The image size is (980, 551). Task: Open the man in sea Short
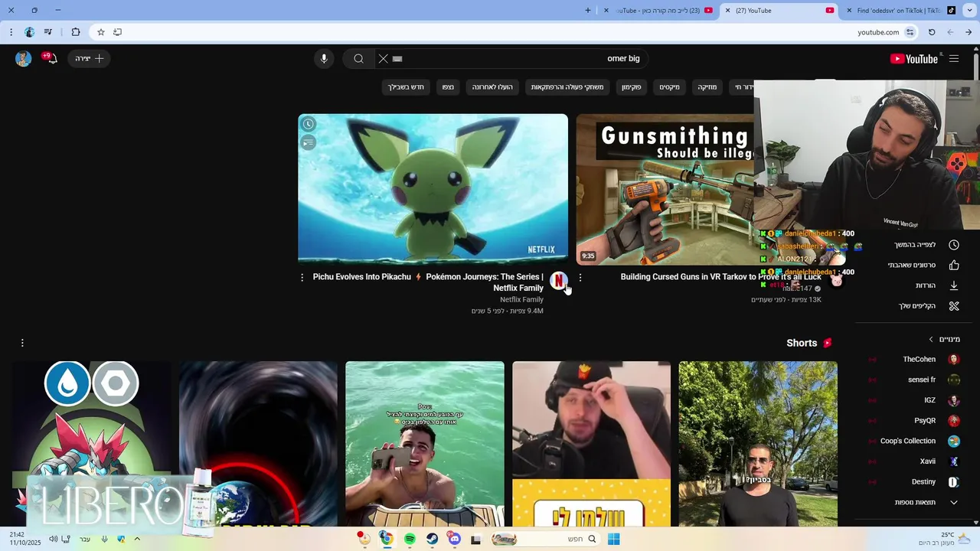tap(425, 444)
